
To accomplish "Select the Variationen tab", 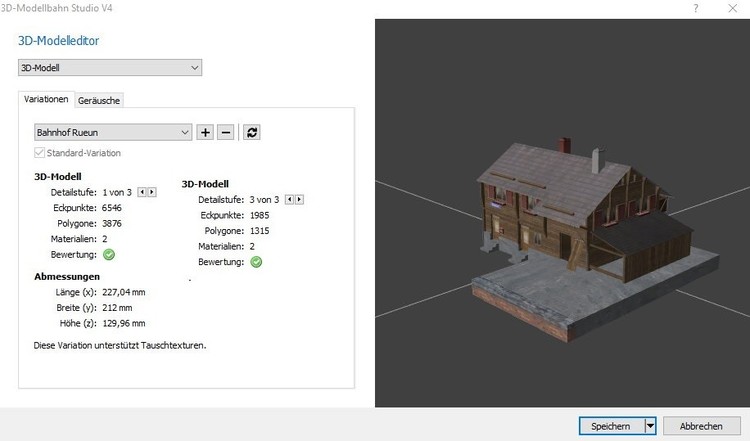I will click(46, 99).
